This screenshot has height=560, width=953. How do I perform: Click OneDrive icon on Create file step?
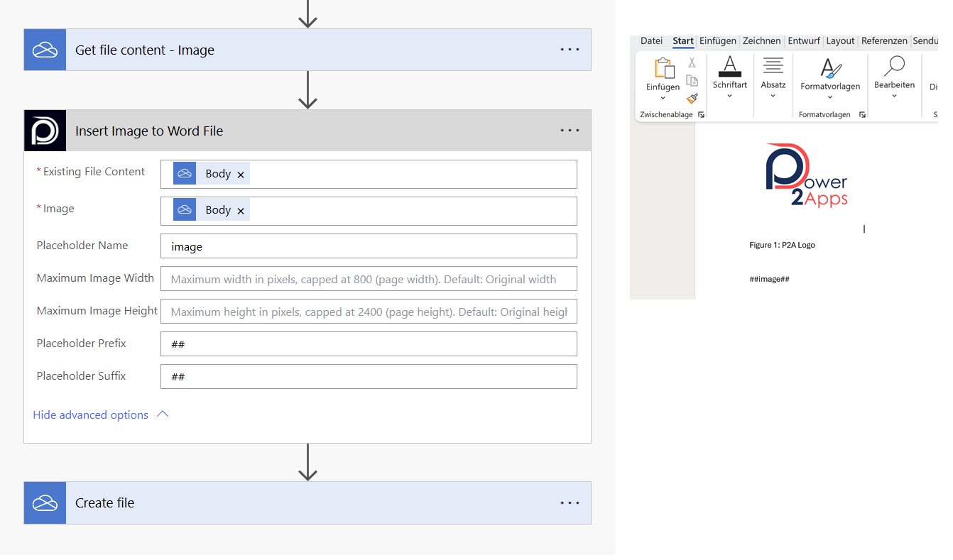45,503
